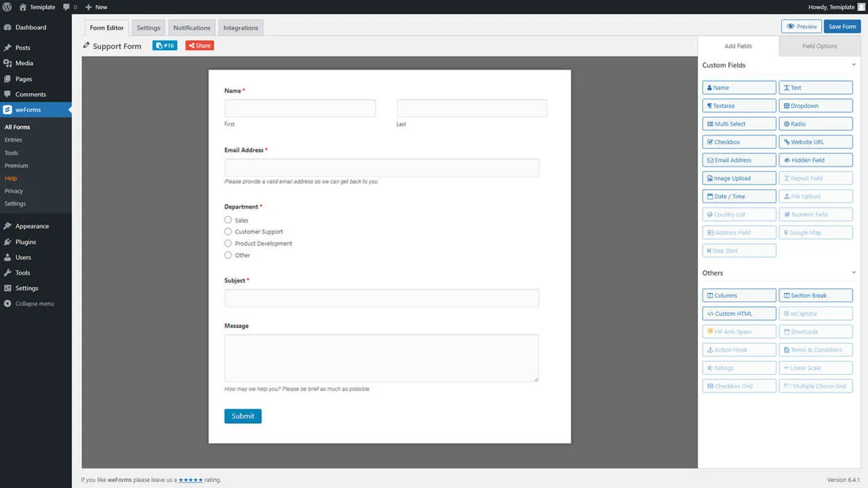The height and width of the screenshot is (488, 868).
Task: Click the pencil icon to rename Support Form
Action: click(86, 45)
